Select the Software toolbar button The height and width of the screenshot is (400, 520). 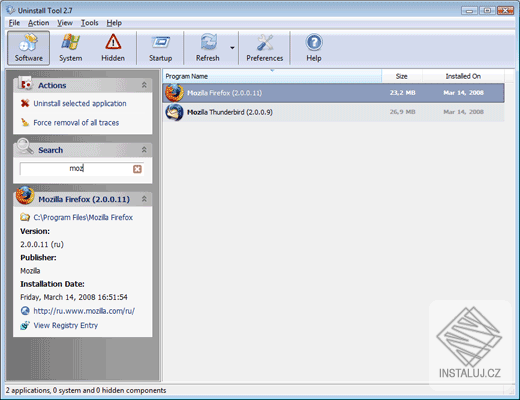tap(29, 48)
